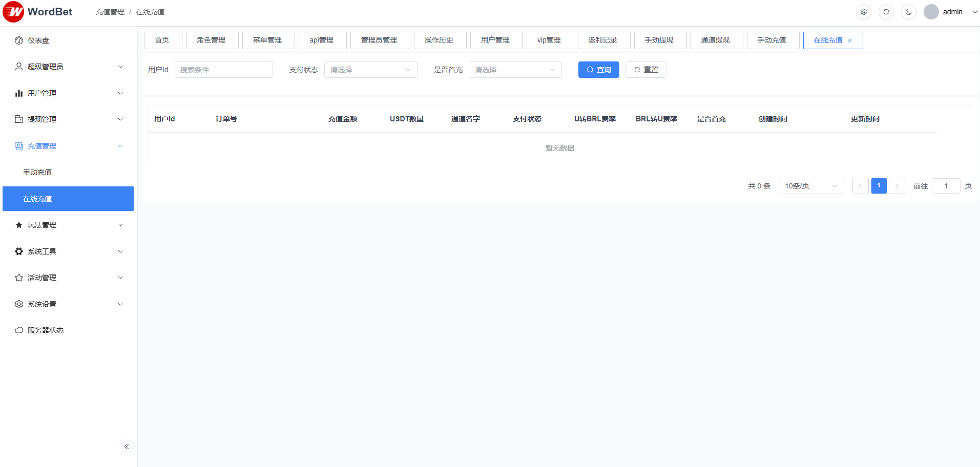Select 手动充值 in the sidebar submenu

coord(37,172)
